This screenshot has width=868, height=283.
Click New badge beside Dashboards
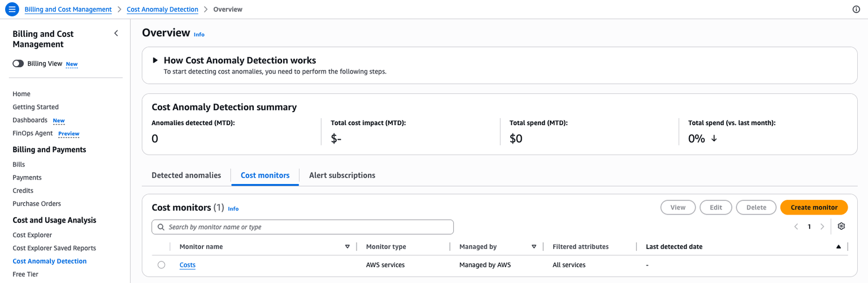[x=59, y=121]
